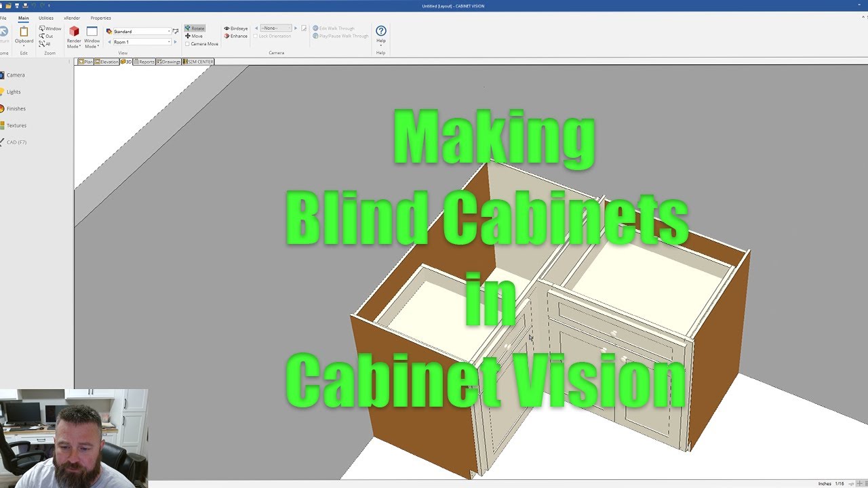The width and height of the screenshot is (868, 488).
Task: Open the File menu
Action: (3, 18)
